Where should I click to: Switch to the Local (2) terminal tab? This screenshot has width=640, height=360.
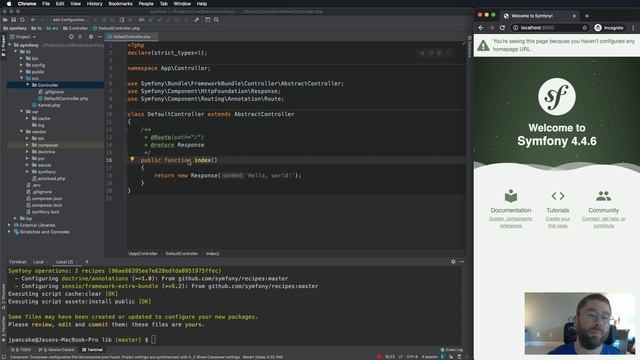pos(64,262)
